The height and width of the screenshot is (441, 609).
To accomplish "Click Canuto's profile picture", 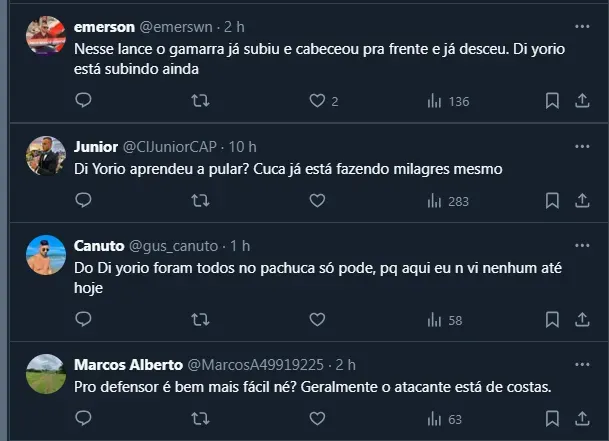I will (46, 255).
